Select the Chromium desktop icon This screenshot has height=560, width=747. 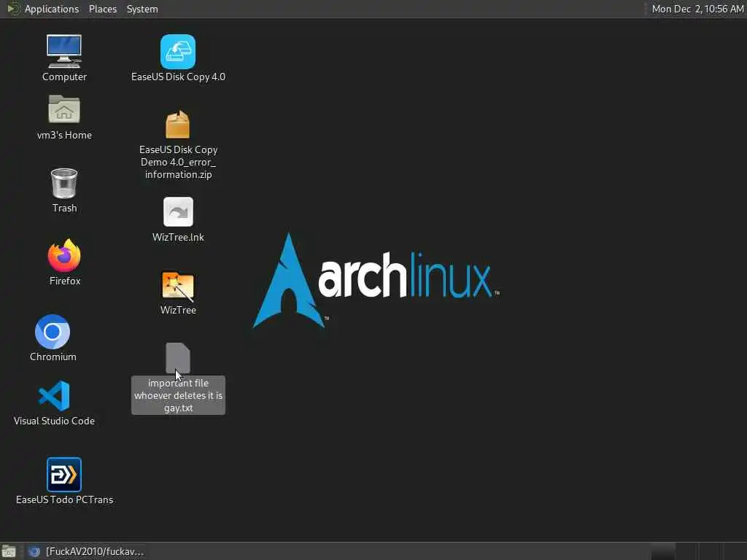point(53,338)
